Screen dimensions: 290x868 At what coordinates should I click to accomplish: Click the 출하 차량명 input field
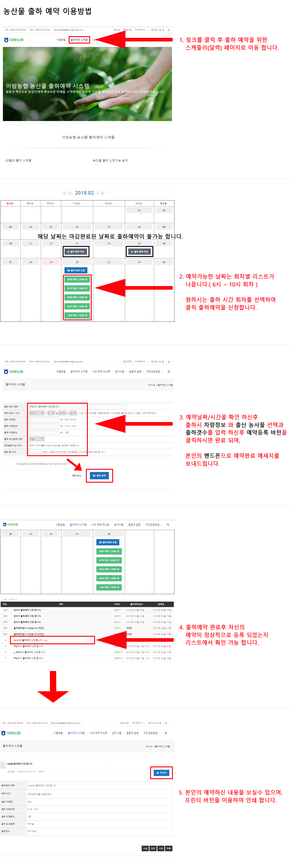pos(44,419)
